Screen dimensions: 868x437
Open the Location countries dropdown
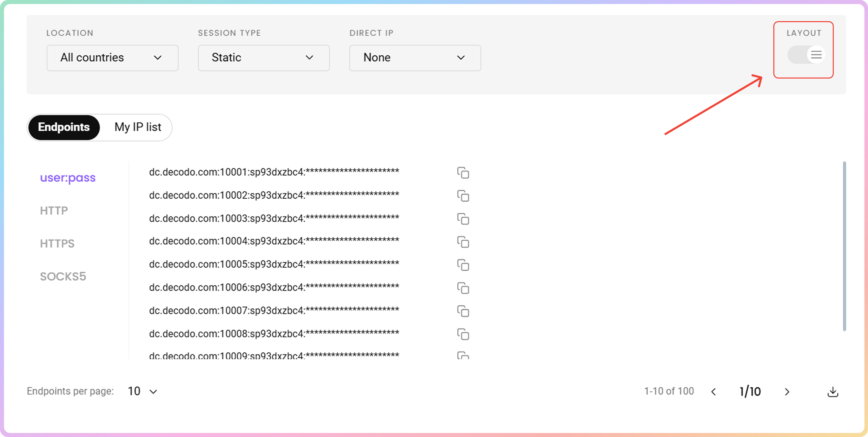112,58
